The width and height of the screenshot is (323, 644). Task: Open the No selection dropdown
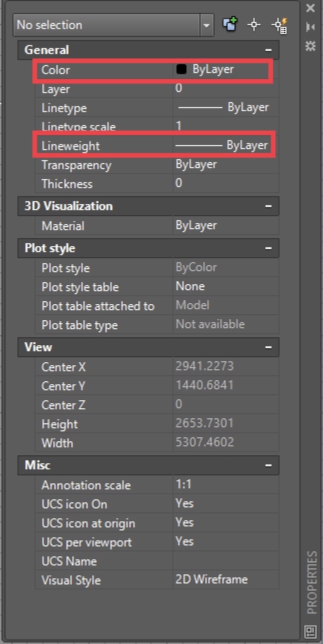[206, 25]
